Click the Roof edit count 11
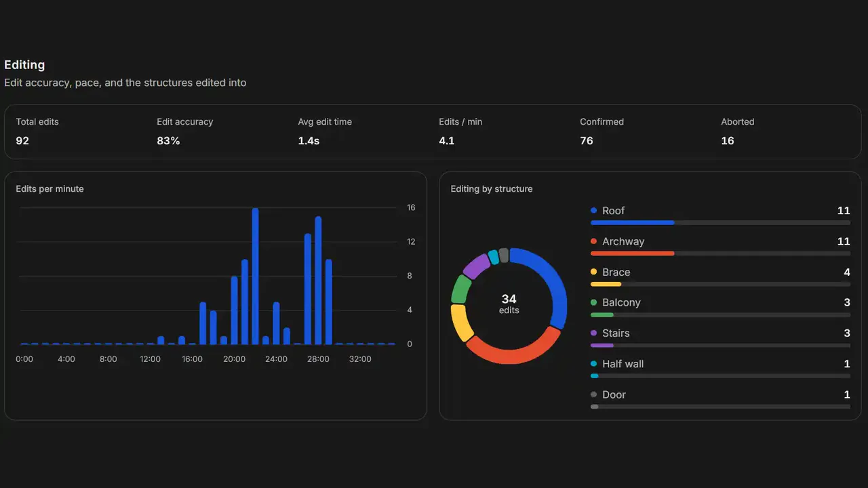 [844, 211]
